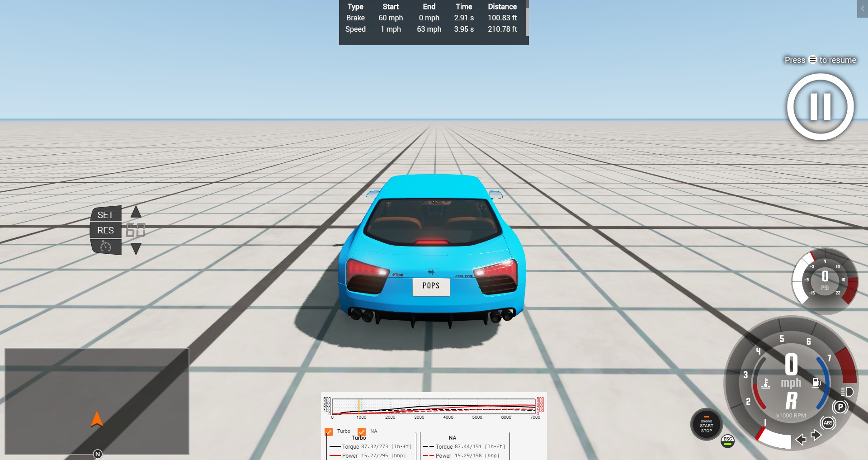The image size is (868, 460).
Task: Click the orange RPM marker on torque graph
Action: click(x=359, y=407)
